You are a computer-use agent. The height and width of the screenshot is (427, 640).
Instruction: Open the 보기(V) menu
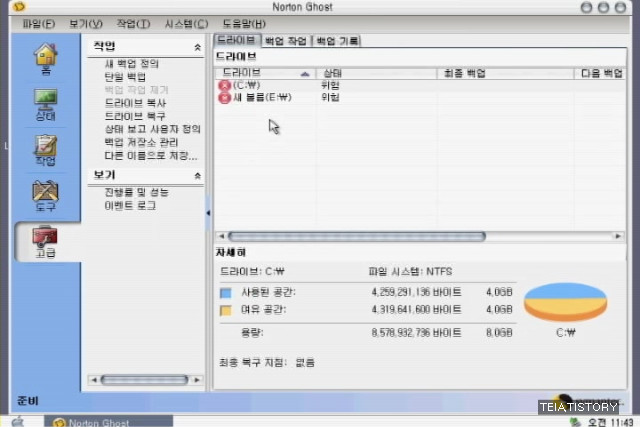[x=86, y=24]
